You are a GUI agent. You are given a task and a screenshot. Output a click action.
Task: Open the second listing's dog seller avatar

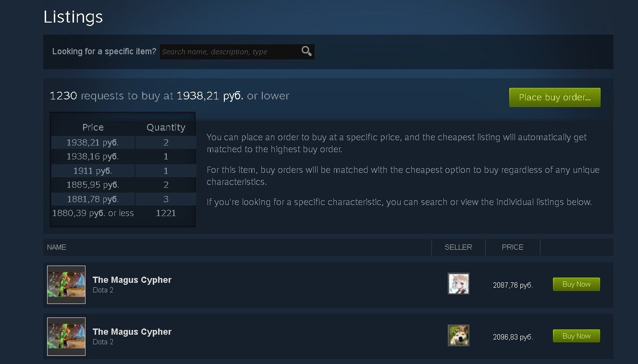458,336
